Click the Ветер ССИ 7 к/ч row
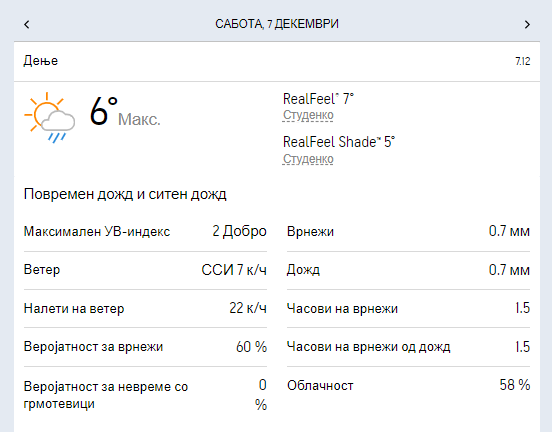The image size is (552, 432). (x=145, y=270)
